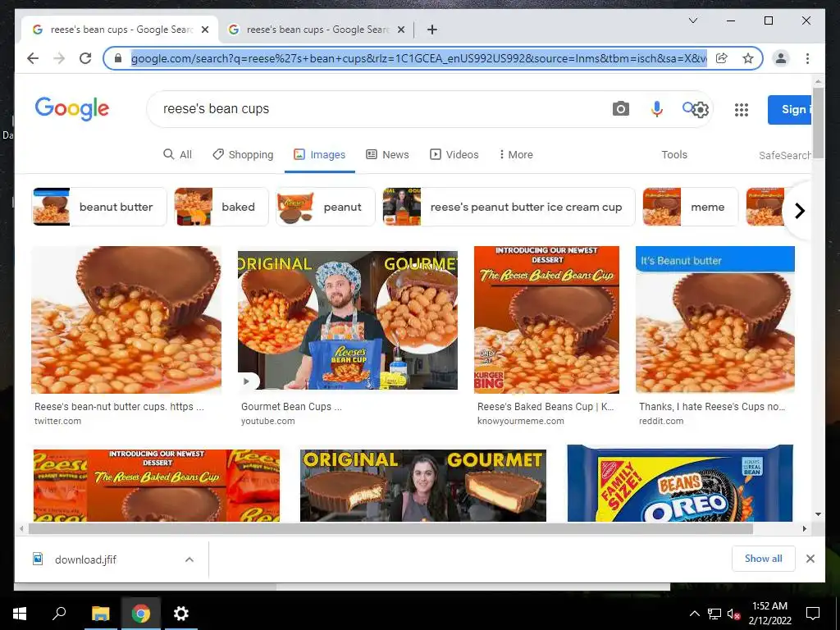Screen dimensions: 840x630
Task: Expand the More search options menu
Action: point(516,155)
